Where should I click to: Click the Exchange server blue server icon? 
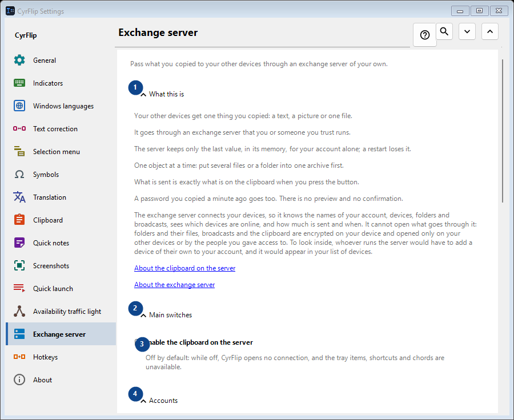[x=19, y=334]
